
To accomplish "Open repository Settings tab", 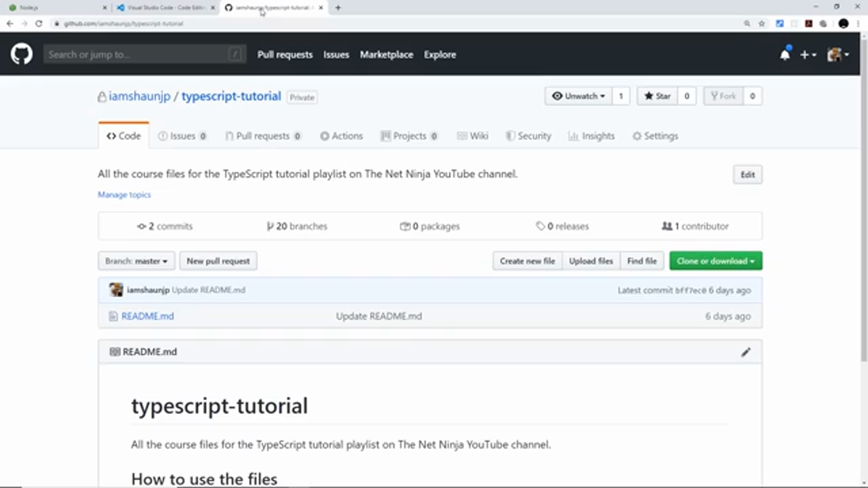I will [x=655, y=136].
